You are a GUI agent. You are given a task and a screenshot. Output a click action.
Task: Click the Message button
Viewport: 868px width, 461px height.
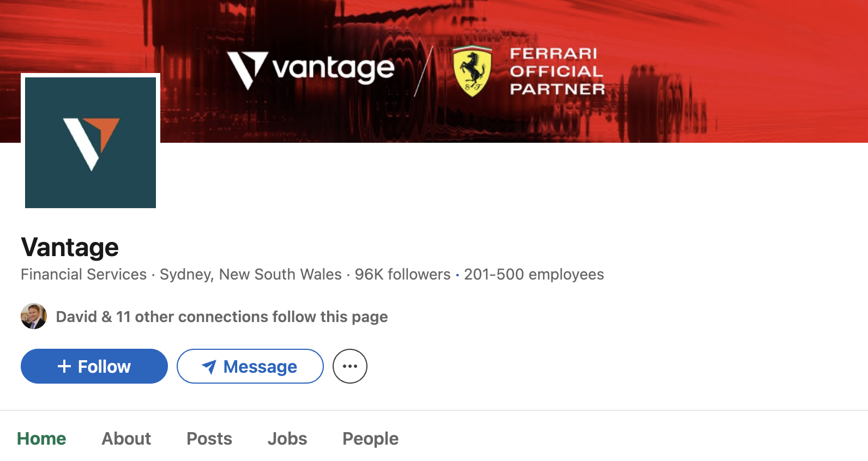click(x=250, y=366)
